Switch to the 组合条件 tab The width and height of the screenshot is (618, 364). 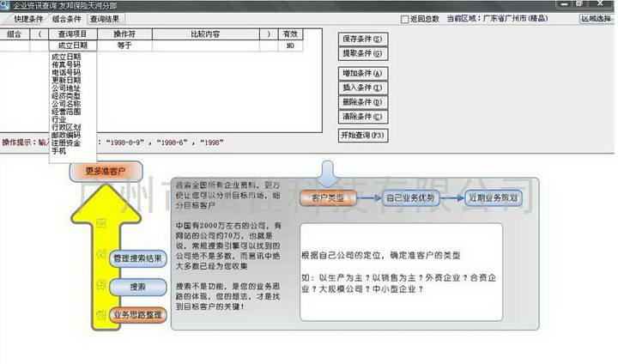(x=66, y=19)
